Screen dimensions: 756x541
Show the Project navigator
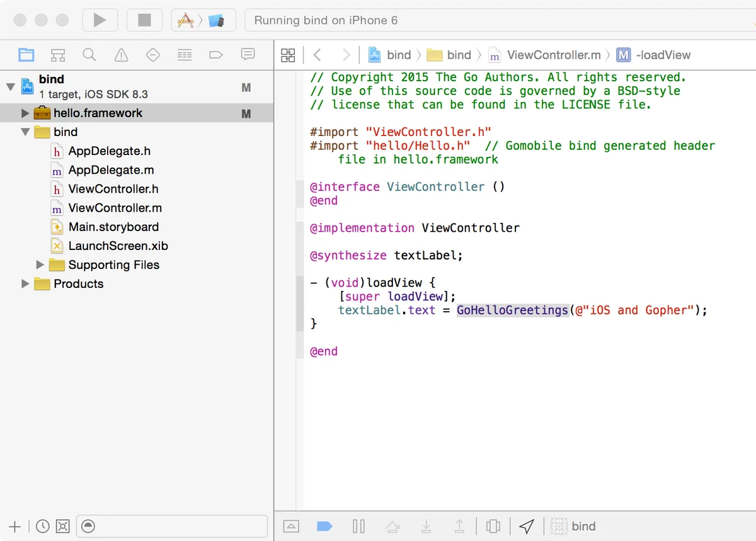26,55
